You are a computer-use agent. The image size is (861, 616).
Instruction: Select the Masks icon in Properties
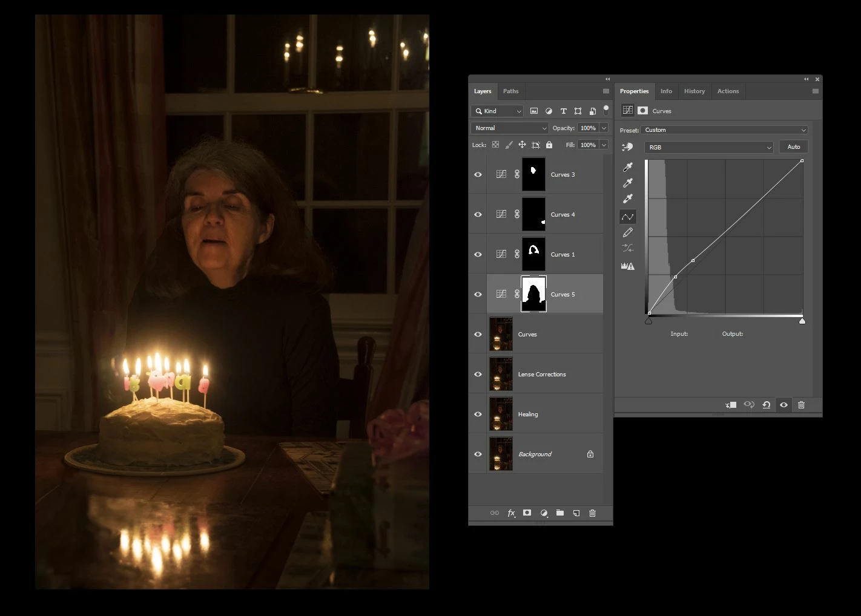pyautogui.click(x=642, y=110)
